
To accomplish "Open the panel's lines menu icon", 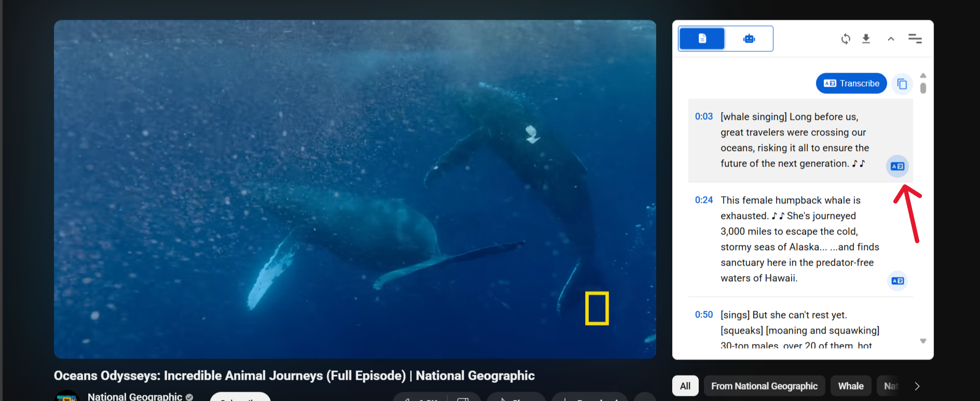I will point(915,39).
